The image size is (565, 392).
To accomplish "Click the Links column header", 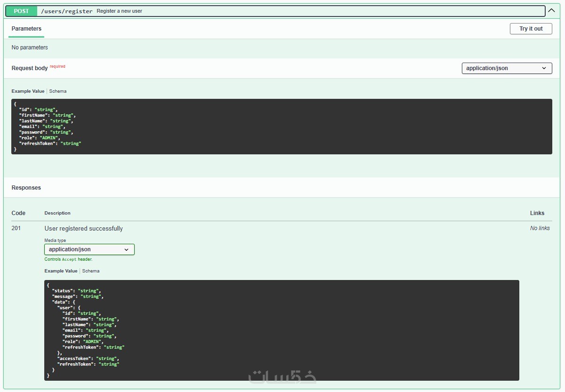I will [x=537, y=213].
